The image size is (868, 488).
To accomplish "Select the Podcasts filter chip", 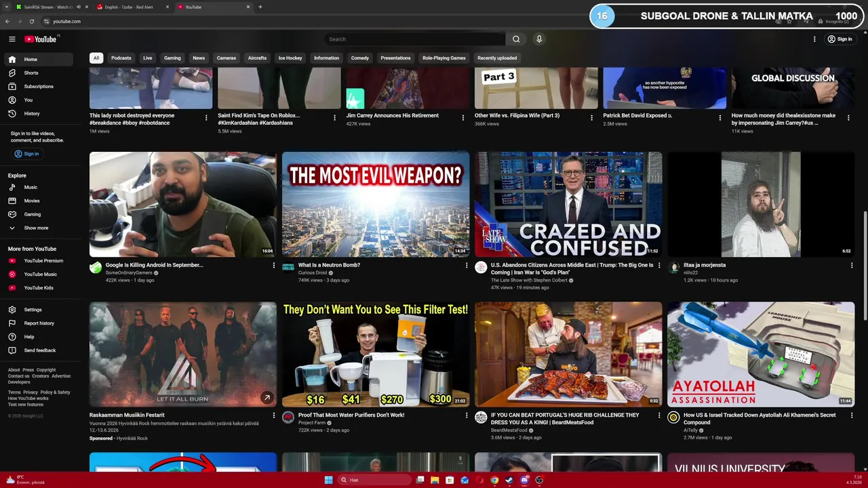I will click(121, 58).
